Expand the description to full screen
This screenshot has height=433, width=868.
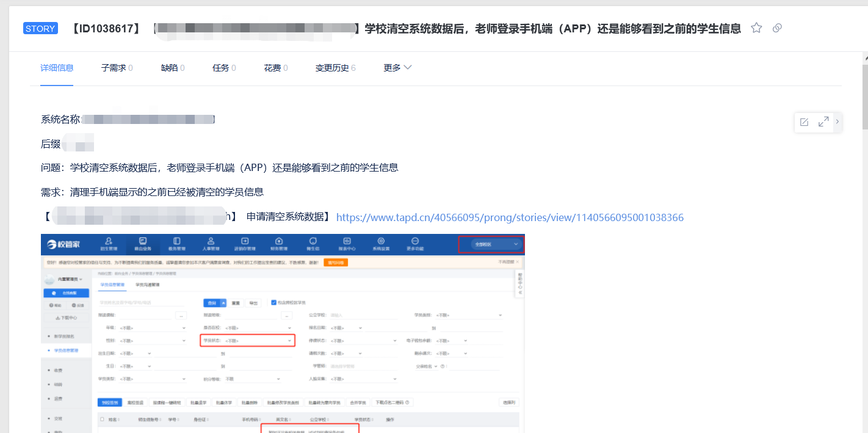pyautogui.click(x=823, y=122)
